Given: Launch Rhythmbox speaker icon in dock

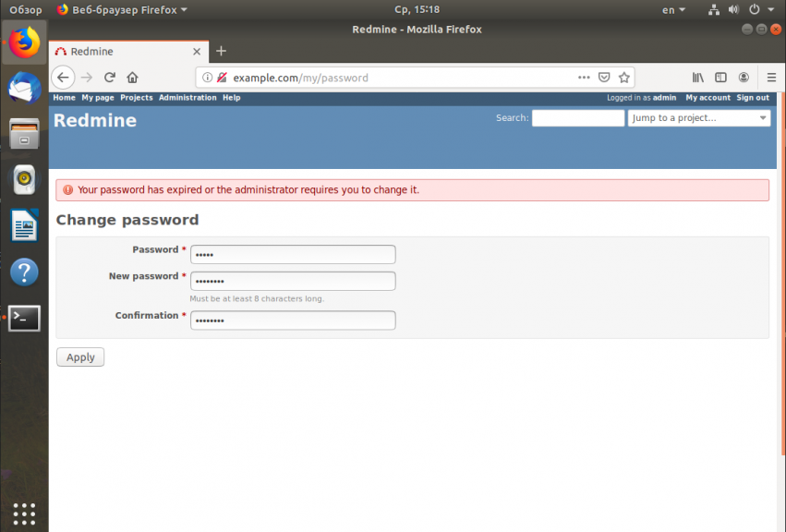Looking at the screenshot, I should tap(24, 179).
